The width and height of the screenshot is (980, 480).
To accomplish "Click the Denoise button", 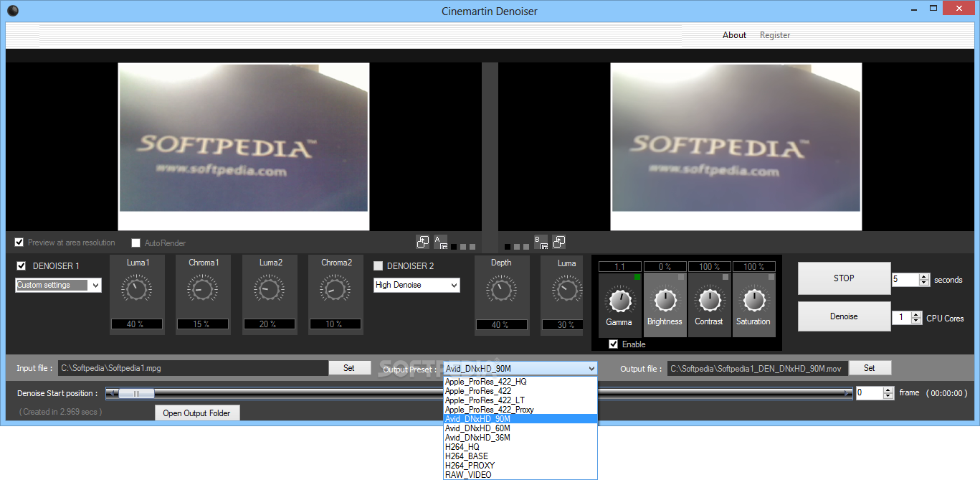I will (x=844, y=316).
